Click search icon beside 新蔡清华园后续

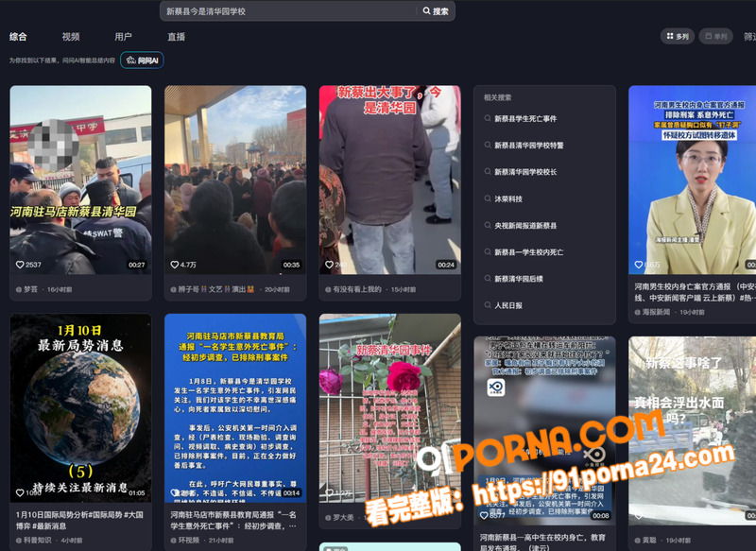(x=488, y=279)
